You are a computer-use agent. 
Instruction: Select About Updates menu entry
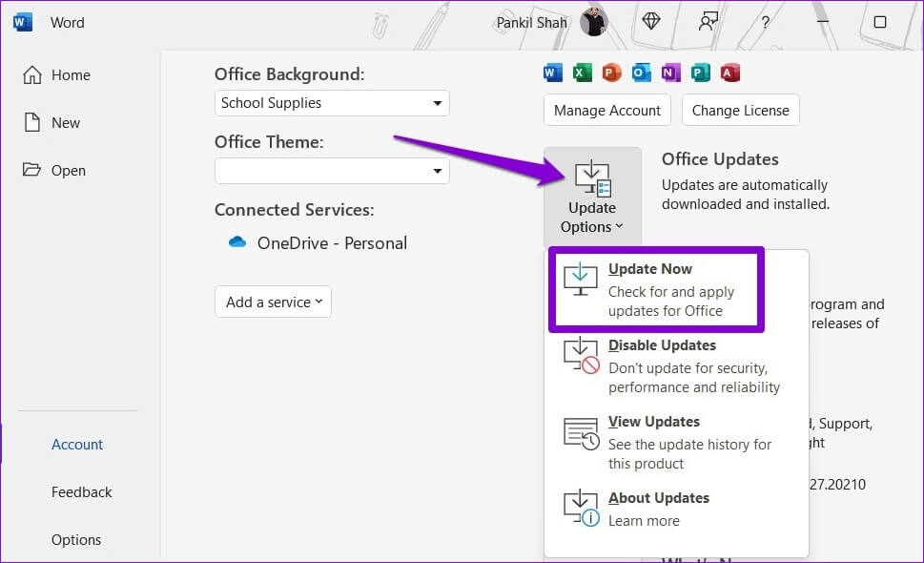(675, 510)
